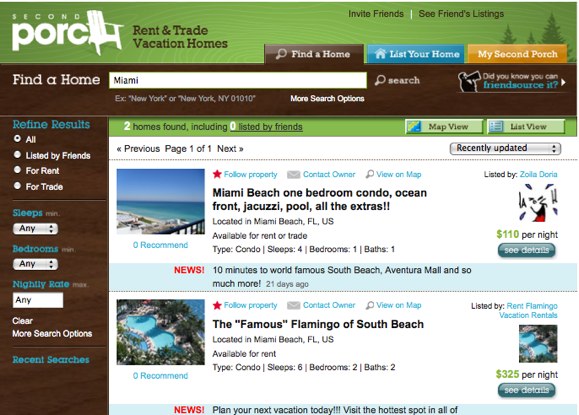The image size is (579, 415).
Task: Click the magnifier View on Map icon for first listing
Action: (370, 174)
